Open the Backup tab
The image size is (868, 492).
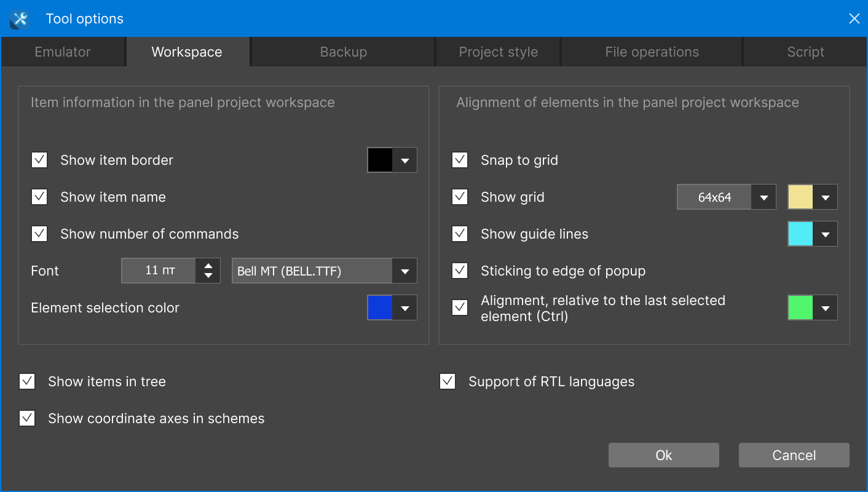pos(343,52)
